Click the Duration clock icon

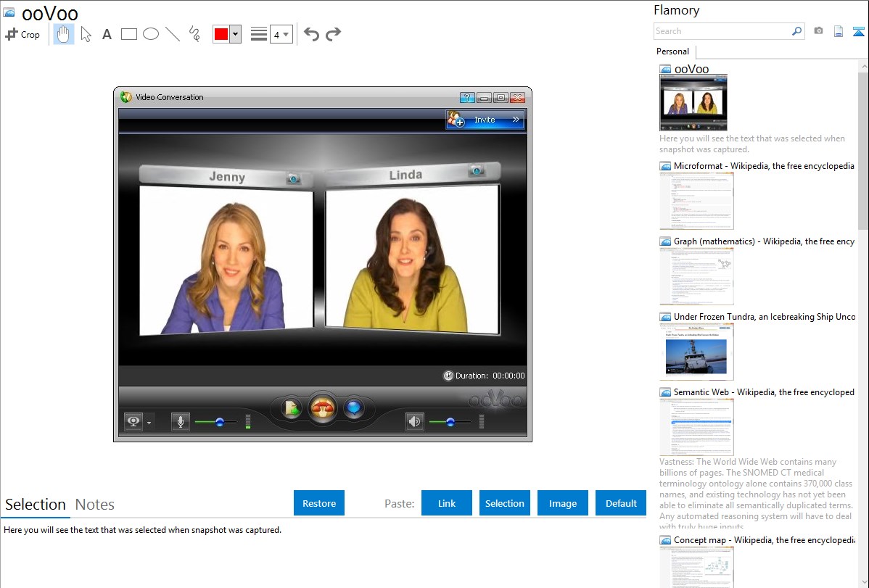(448, 376)
